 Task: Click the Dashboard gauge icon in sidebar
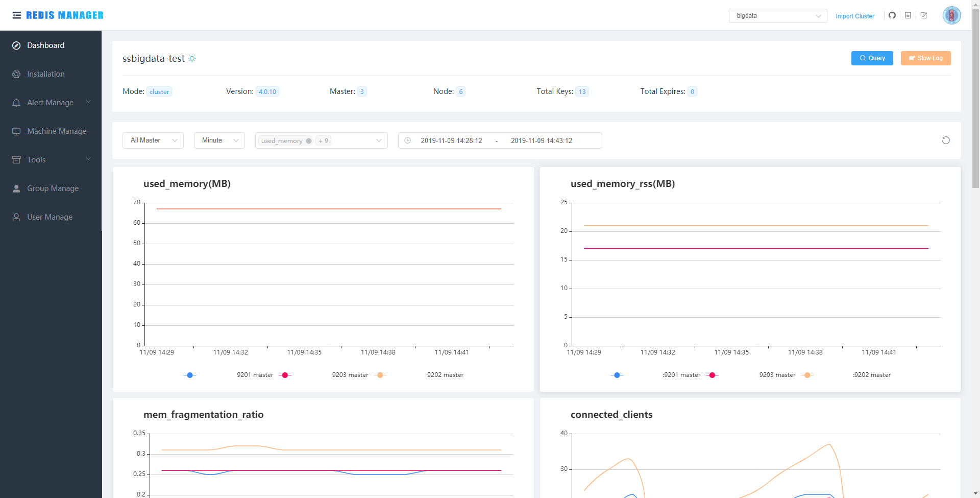[x=16, y=45]
